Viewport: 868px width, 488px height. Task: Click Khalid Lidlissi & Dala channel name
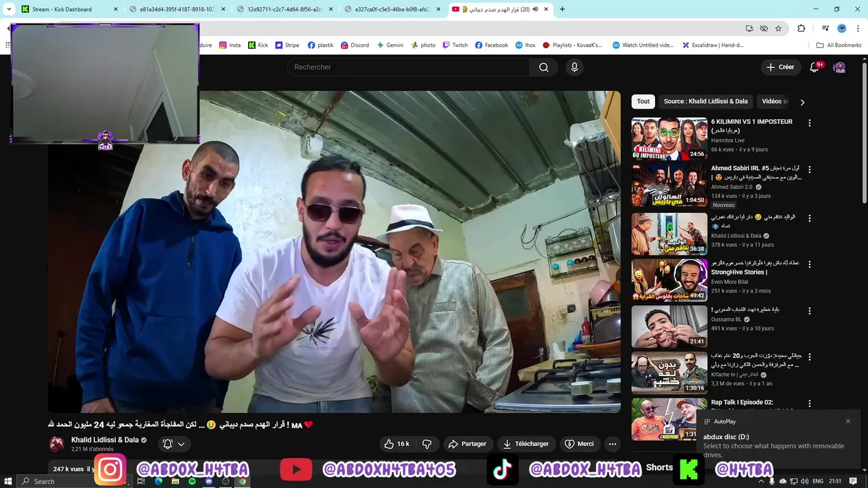click(x=104, y=440)
